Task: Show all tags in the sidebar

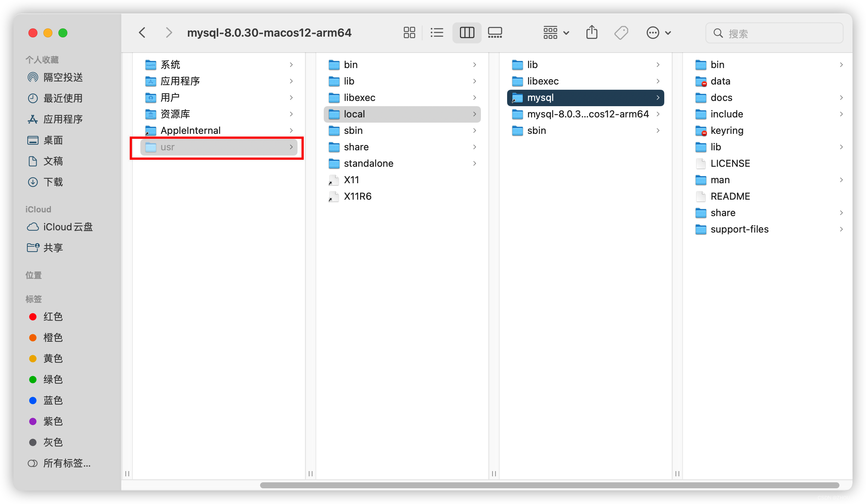Action: (x=66, y=463)
